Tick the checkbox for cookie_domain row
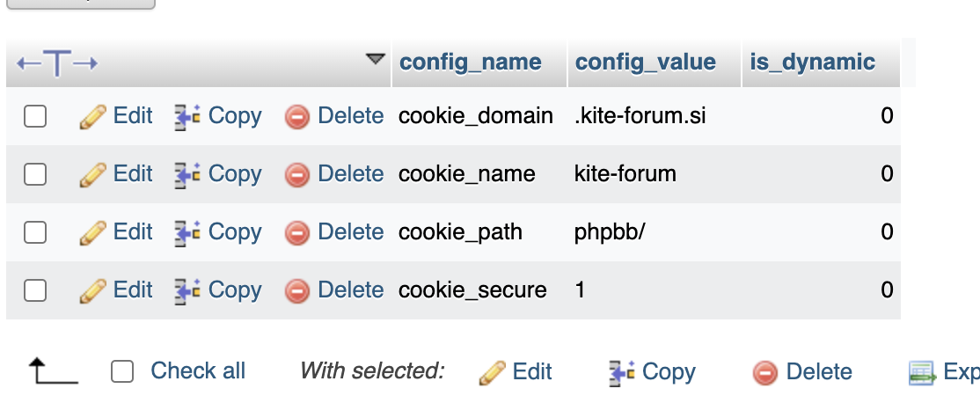980x396 pixels. tap(35, 116)
